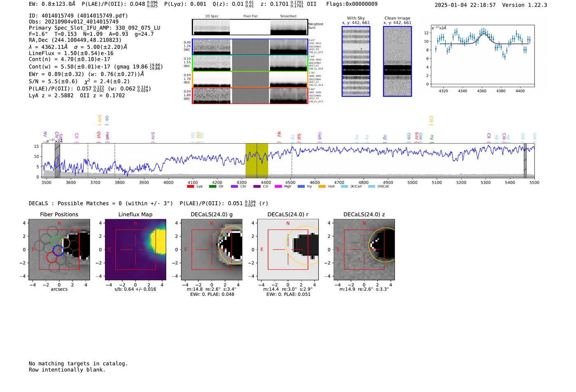Screen dimensions: 576x392
Task: Open the Clean Image cutout
Action: (397, 61)
